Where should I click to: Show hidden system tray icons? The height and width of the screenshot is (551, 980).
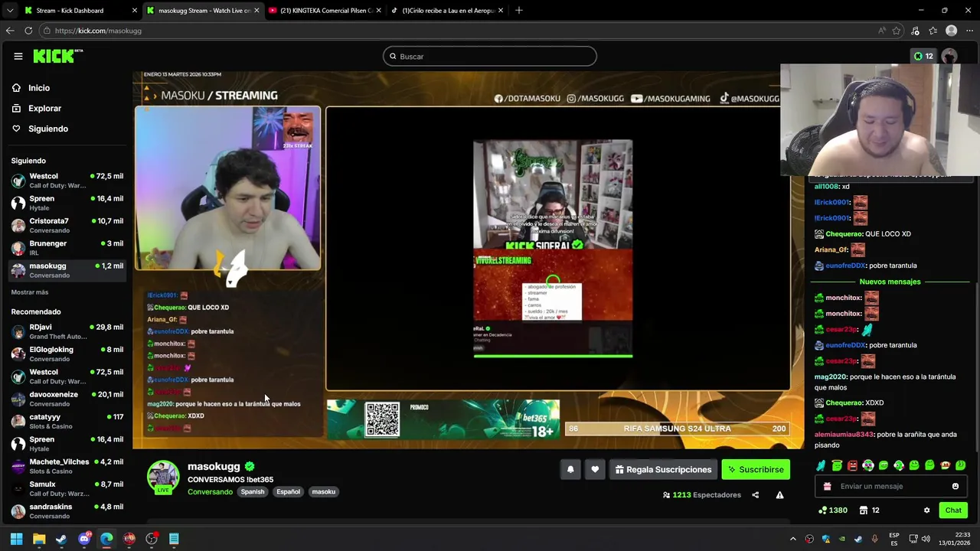coord(792,539)
